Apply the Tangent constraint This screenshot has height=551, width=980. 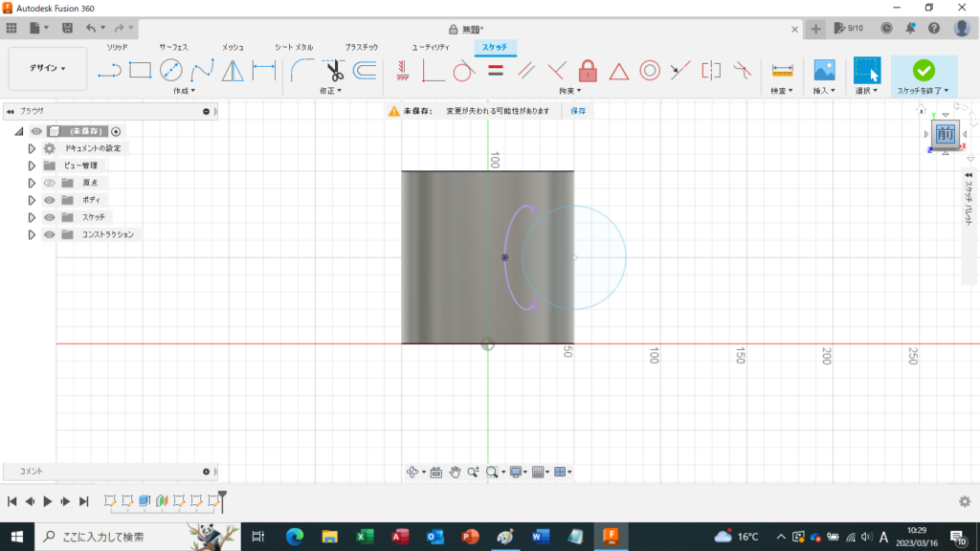463,71
